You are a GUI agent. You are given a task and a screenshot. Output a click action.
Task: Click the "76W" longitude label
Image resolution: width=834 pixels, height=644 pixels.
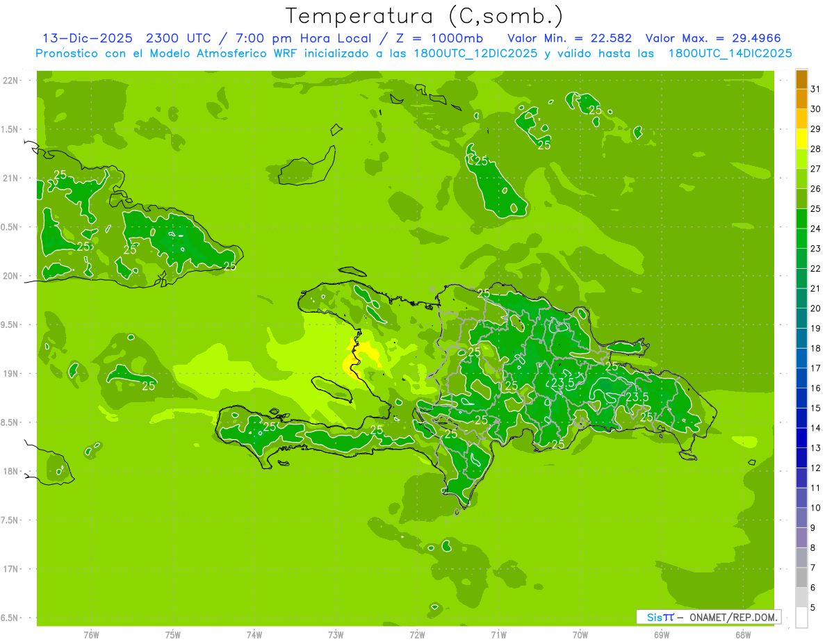pyautogui.click(x=91, y=635)
